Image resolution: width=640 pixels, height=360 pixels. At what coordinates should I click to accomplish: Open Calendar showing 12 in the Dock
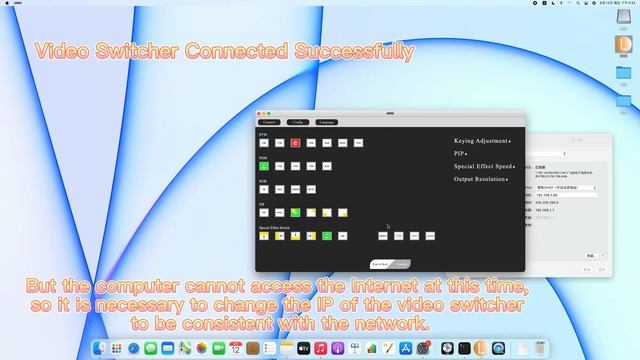tap(236, 348)
